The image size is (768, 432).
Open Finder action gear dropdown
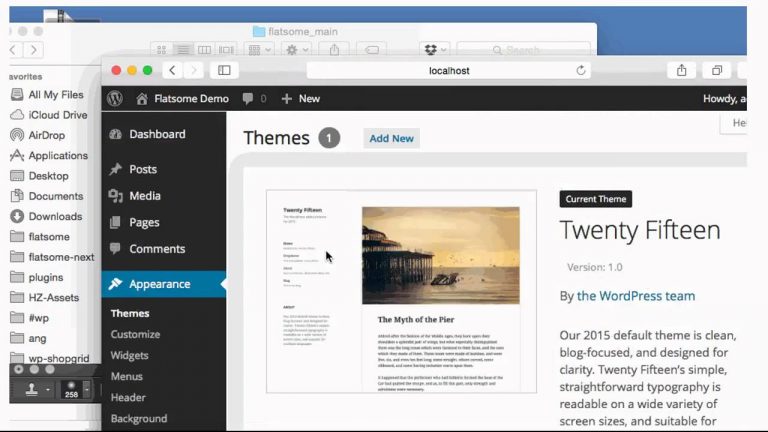point(297,50)
